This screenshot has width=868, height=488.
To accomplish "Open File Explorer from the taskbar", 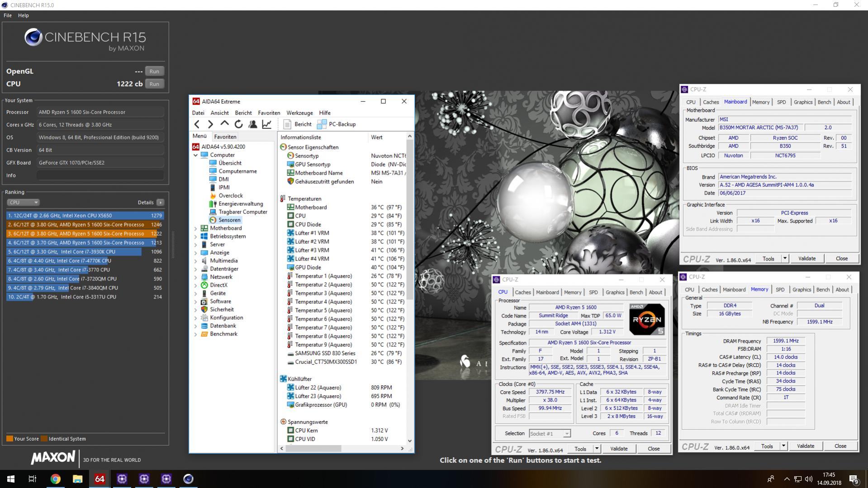I will click(x=77, y=479).
